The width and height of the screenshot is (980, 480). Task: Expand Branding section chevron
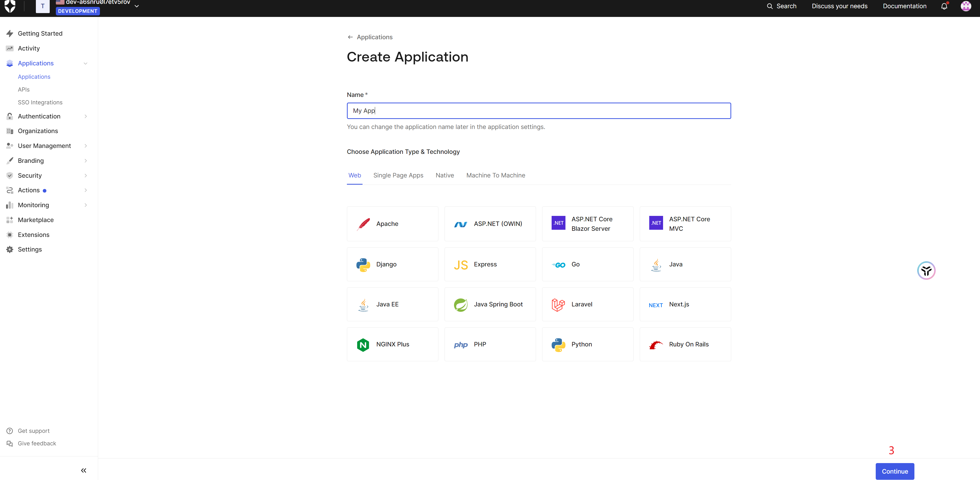[x=86, y=161]
